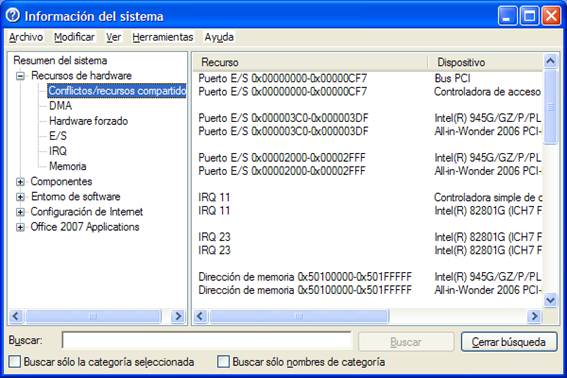Expand the Configuración de Internet node
This screenshot has height=378, width=567.
pyautogui.click(x=21, y=212)
